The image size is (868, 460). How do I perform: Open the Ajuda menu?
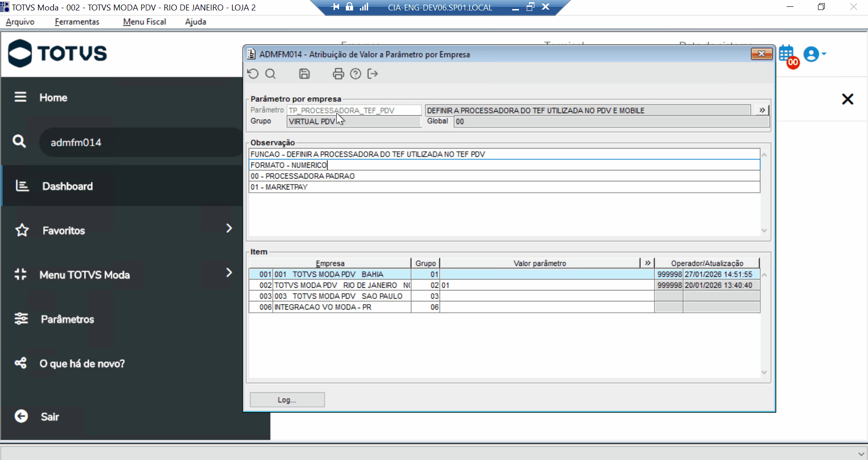(195, 22)
